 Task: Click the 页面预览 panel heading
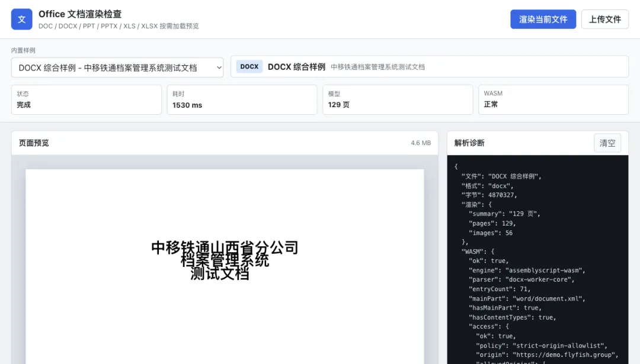click(x=34, y=143)
